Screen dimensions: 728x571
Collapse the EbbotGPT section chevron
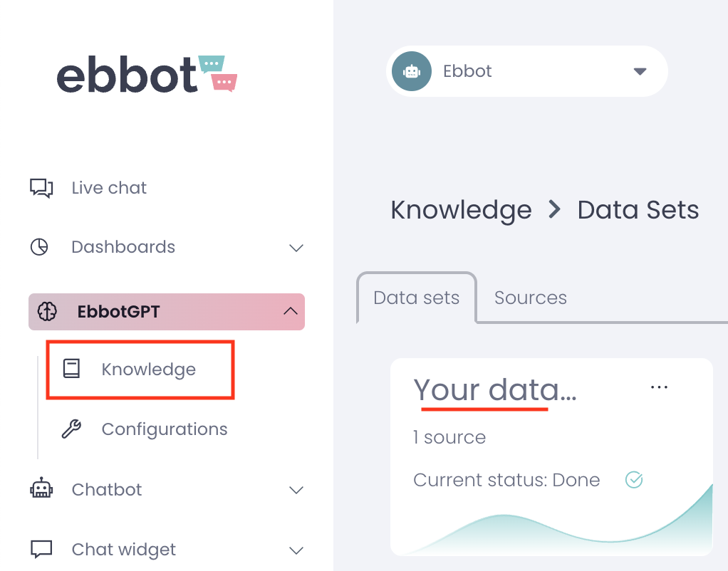pos(290,311)
